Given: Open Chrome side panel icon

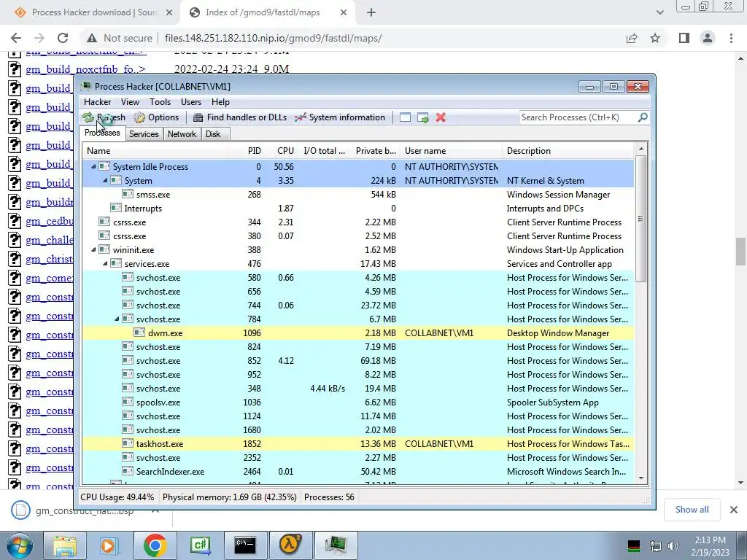Looking at the screenshot, I should [x=684, y=38].
